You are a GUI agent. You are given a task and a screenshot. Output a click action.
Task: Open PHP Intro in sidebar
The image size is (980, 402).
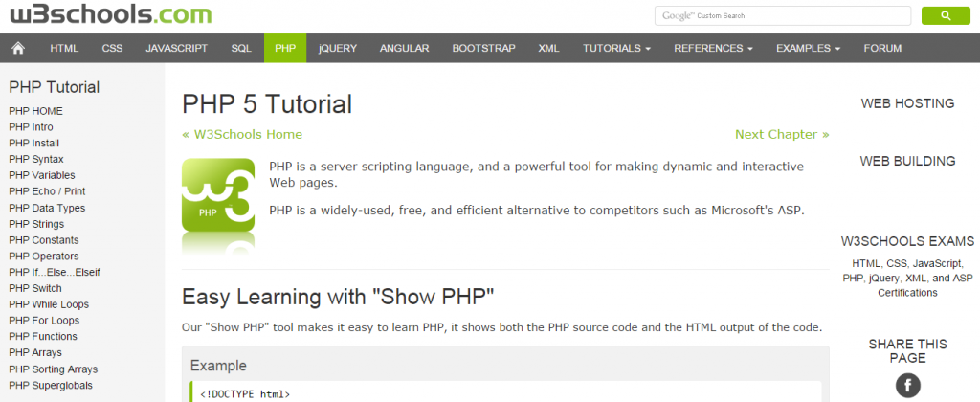31,127
